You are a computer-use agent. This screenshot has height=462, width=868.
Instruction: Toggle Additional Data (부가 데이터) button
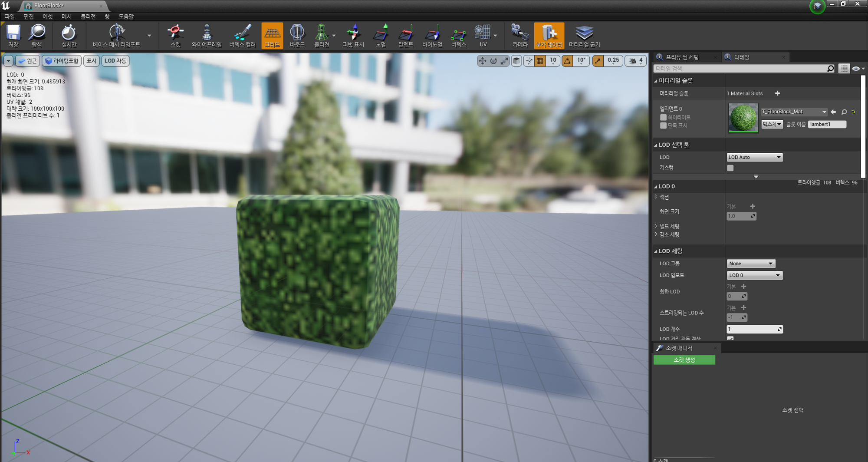(549, 36)
